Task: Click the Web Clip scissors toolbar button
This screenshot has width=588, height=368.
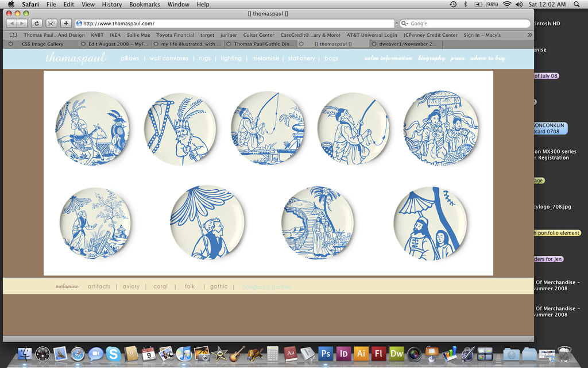Action: [51, 23]
